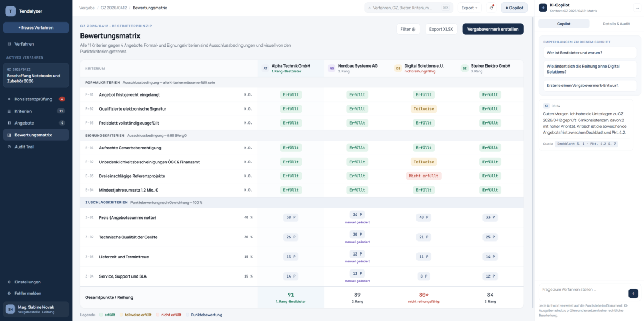Screen dimensions: 644x321
Task: Open the notifications icon with red dot
Action: click(492, 8)
